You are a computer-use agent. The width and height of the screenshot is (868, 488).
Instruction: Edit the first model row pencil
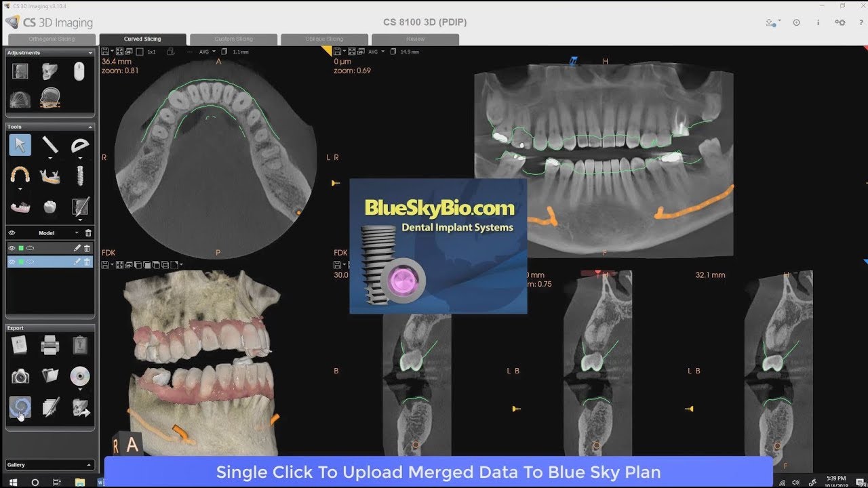click(x=77, y=248)
